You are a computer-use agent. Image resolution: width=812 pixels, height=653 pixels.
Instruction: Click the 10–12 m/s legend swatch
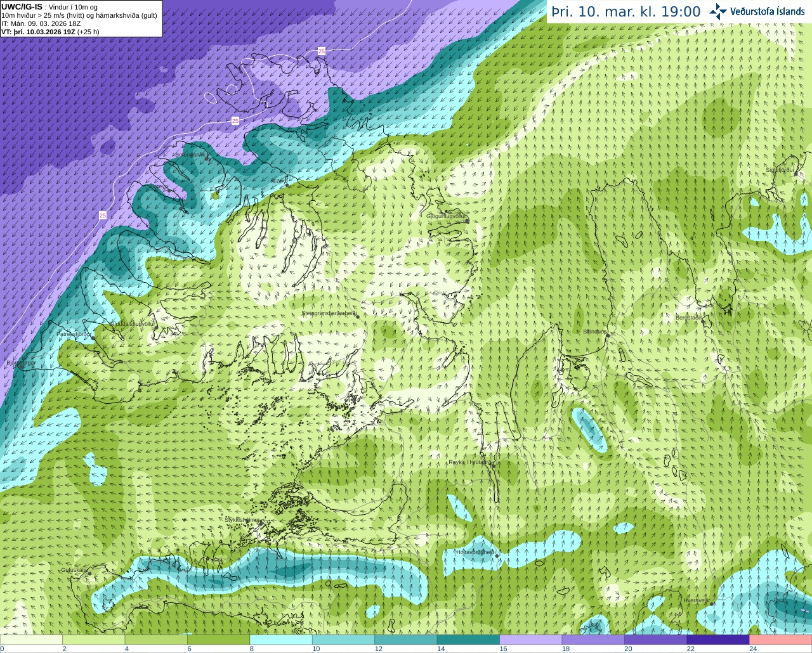pyautogui.click(x=343, y=640)
